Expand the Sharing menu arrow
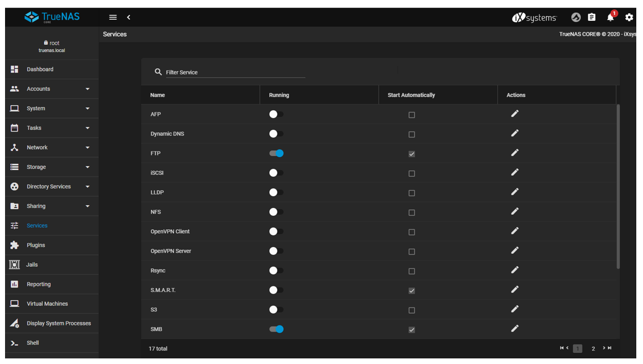This screenshot has width=643, height=364. [87, 206]
